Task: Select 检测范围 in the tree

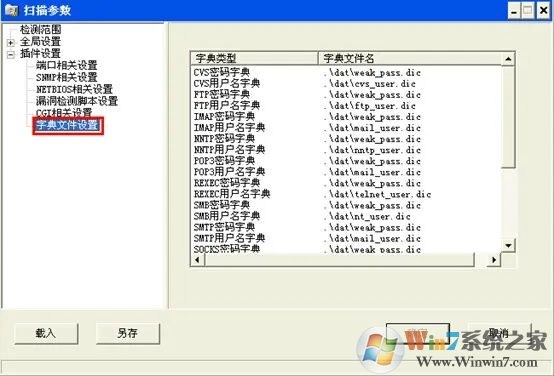Action: tap(41, 29)
